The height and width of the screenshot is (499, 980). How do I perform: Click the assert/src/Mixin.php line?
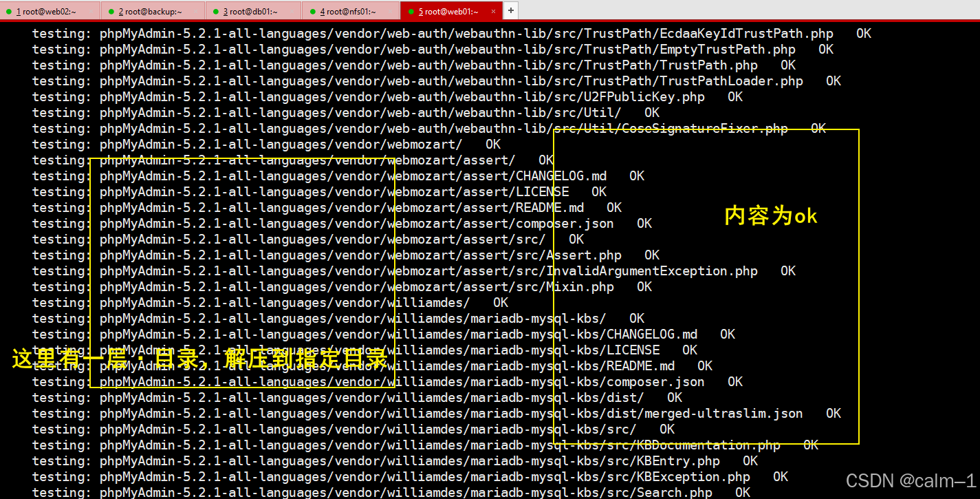point(342,286)
